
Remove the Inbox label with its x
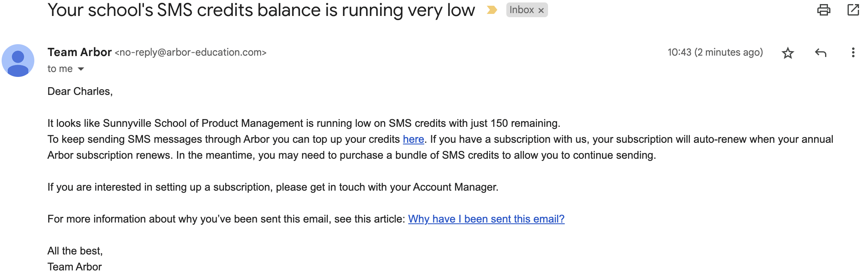(541, 11)
